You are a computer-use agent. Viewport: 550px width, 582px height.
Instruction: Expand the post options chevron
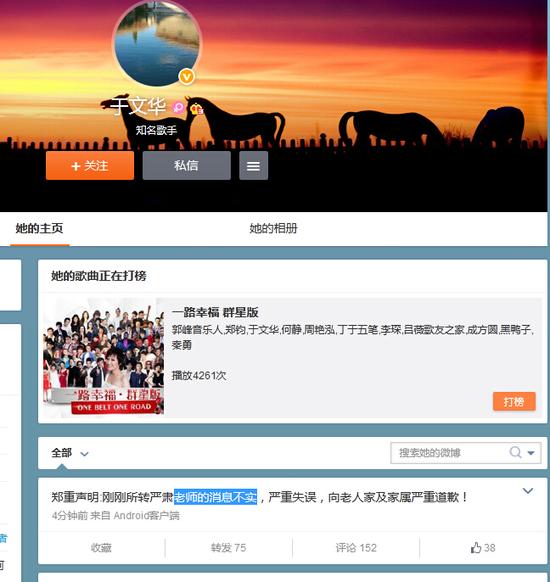528,491
